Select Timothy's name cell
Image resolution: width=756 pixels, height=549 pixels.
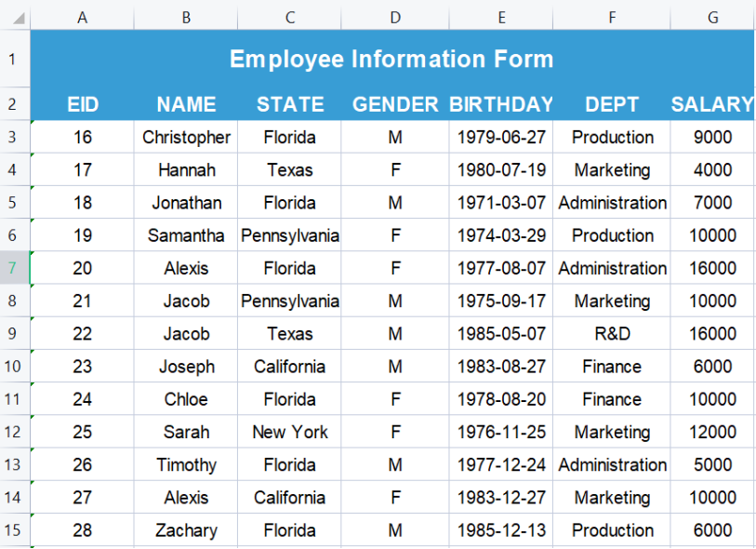pos(186,464)
